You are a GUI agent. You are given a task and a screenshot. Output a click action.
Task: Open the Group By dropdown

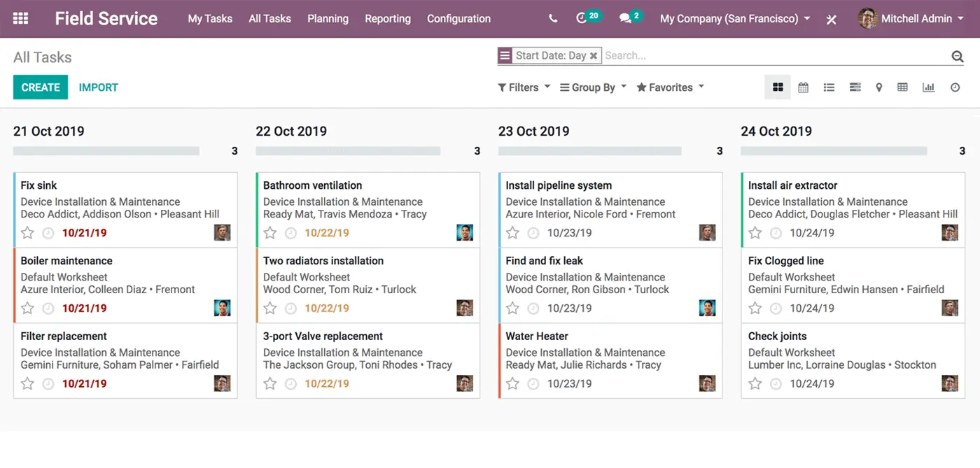coord(593,87)
